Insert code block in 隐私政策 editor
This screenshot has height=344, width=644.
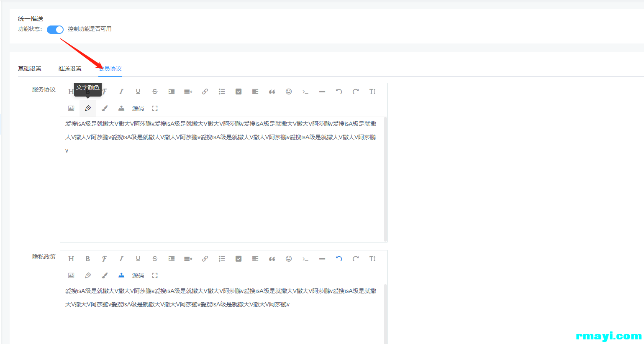pyautogui.click(x=305, y=259)
